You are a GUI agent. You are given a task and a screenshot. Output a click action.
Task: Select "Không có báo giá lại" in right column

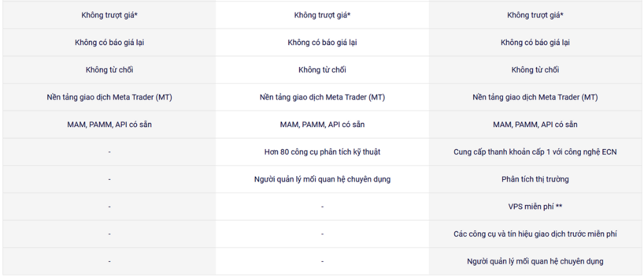(535, 43)
